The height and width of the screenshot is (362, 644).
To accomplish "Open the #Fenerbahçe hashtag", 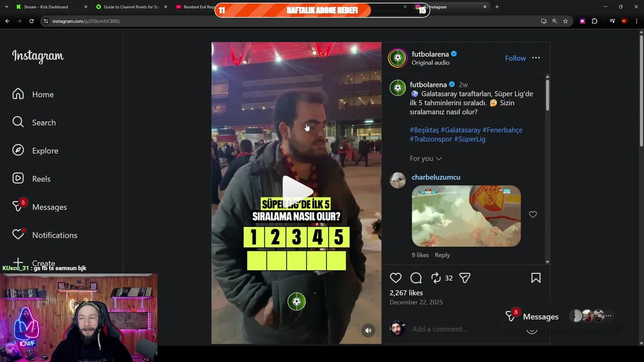I will point(502,130).
